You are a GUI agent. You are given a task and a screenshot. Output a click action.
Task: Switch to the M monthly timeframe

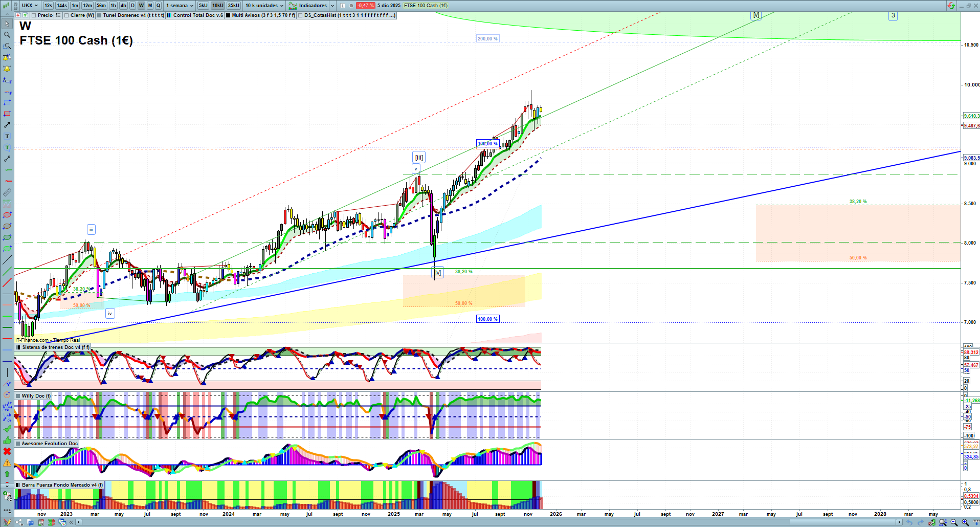(150, 6)
